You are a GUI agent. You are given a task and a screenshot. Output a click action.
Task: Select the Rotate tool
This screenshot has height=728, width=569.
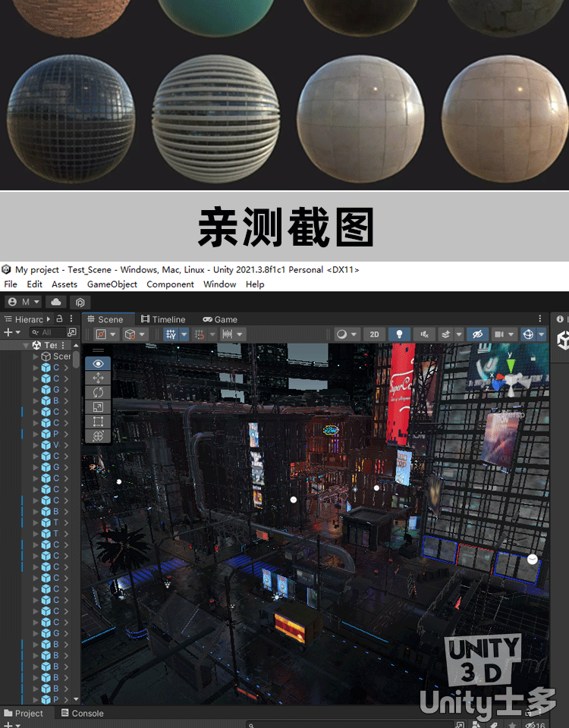tap(98, 393)
